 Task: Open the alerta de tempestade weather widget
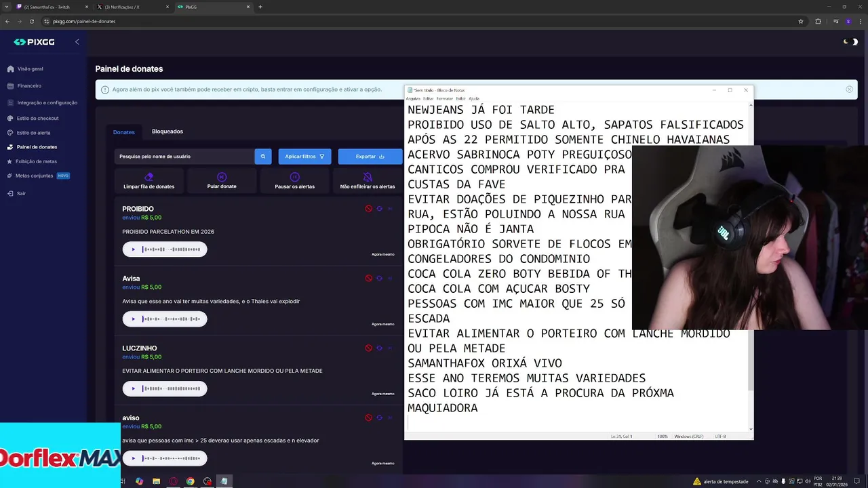coord(720,481)
